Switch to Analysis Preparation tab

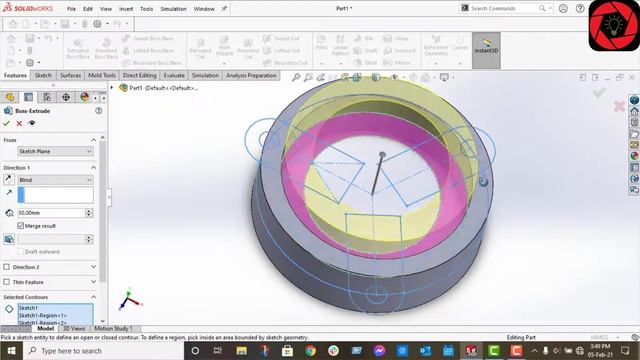[251, 76]
